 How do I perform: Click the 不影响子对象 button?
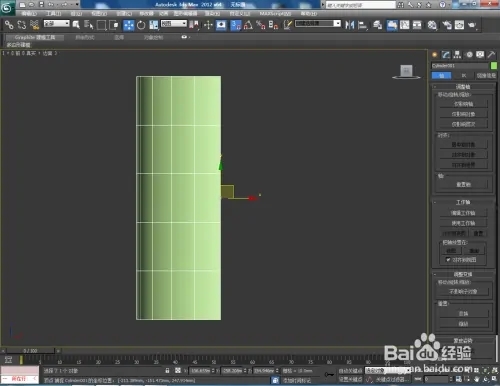point(463,291)
